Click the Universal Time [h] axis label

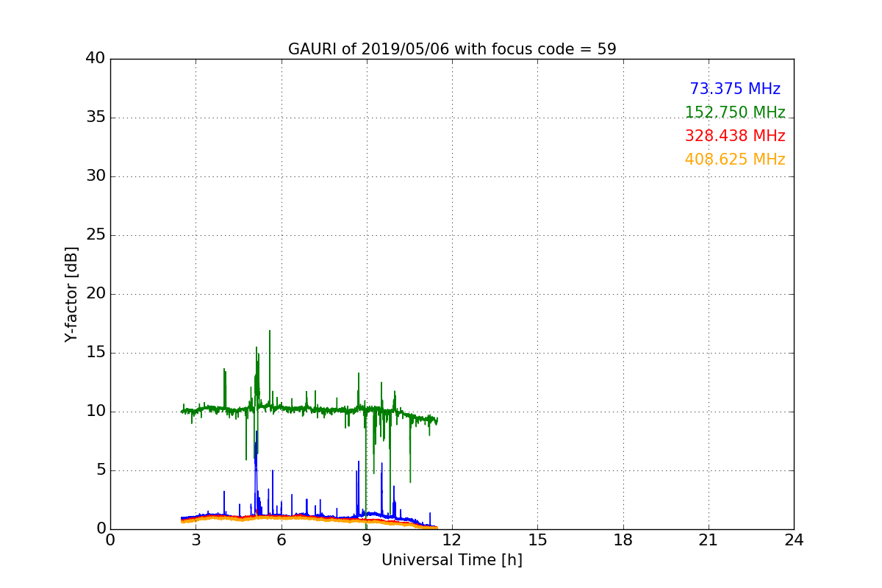(x=452, y=560)
